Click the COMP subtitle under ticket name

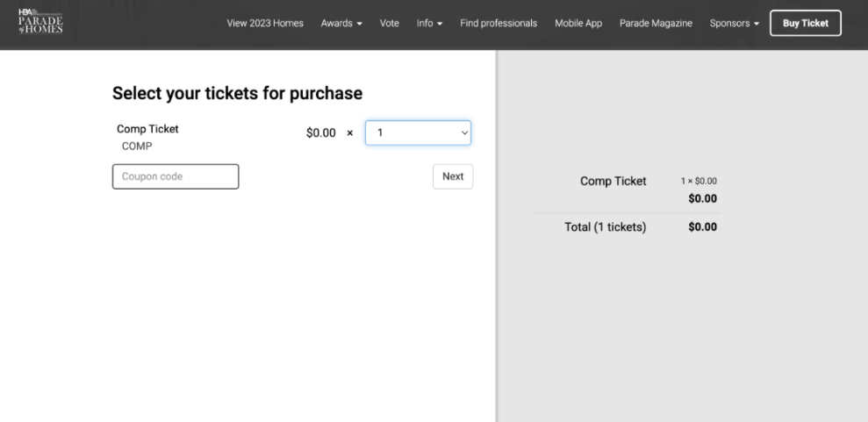tap(137, 147)
